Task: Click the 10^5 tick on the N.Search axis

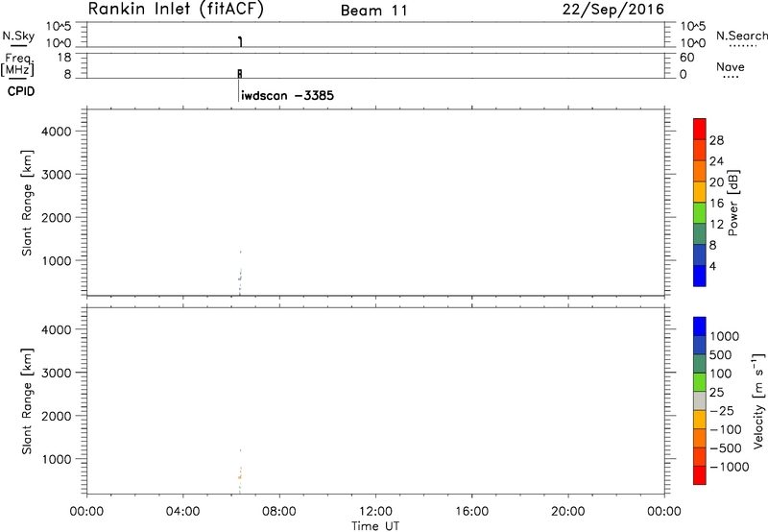Action: point(692,26)
